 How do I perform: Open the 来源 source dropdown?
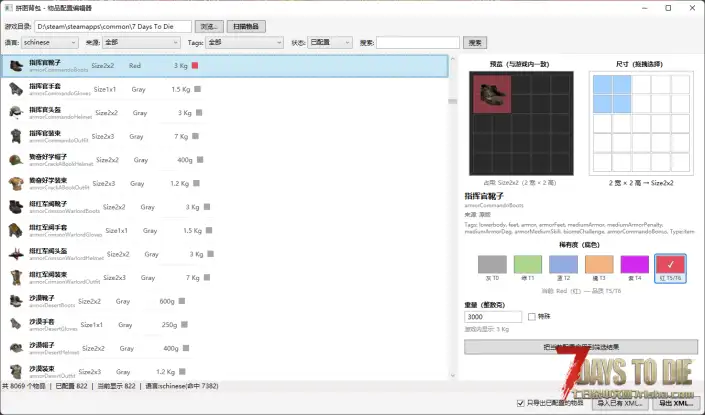point(141,42)
